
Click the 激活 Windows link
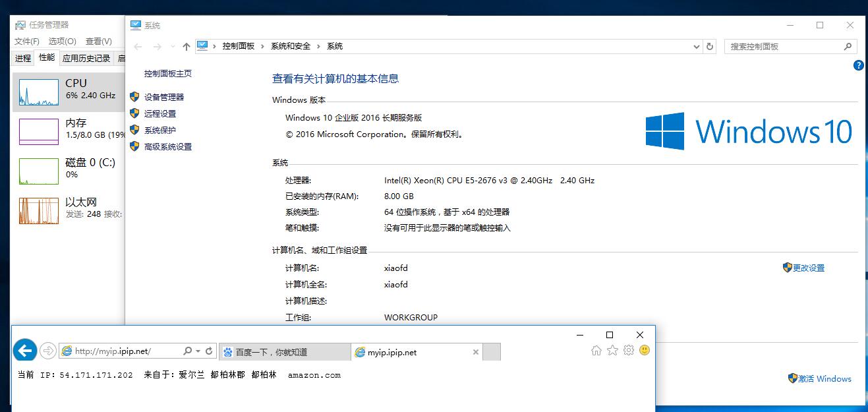(825, 379)
